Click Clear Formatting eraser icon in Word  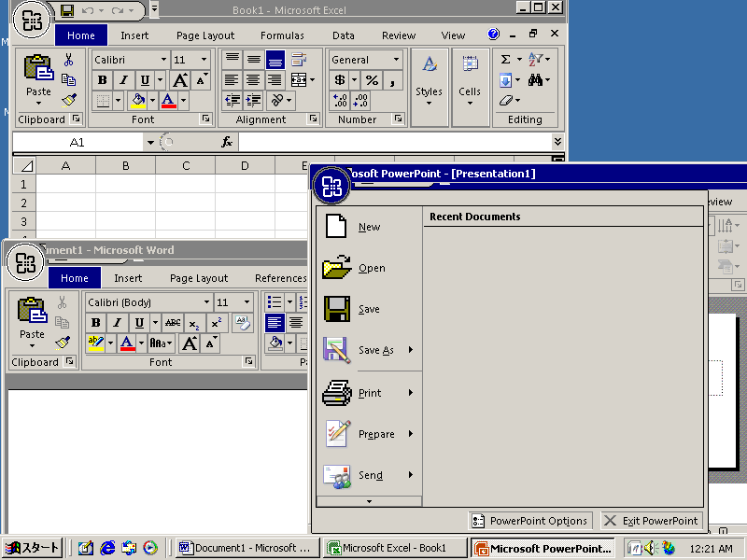coord(242,323)
